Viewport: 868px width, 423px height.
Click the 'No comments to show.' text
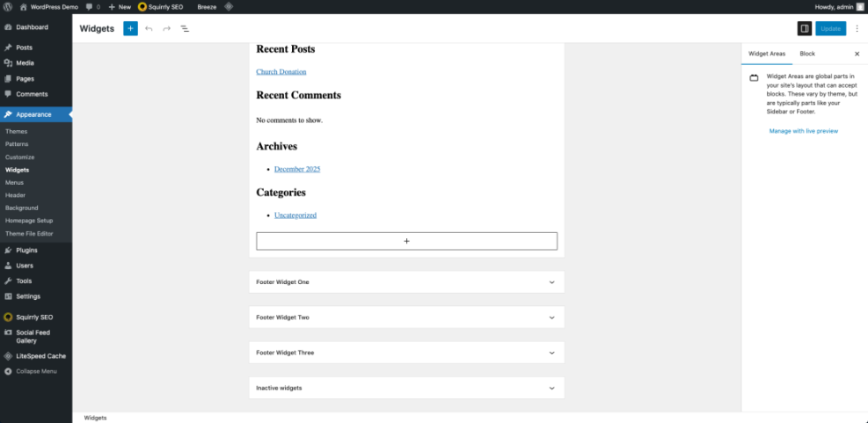tap(289, 120)
